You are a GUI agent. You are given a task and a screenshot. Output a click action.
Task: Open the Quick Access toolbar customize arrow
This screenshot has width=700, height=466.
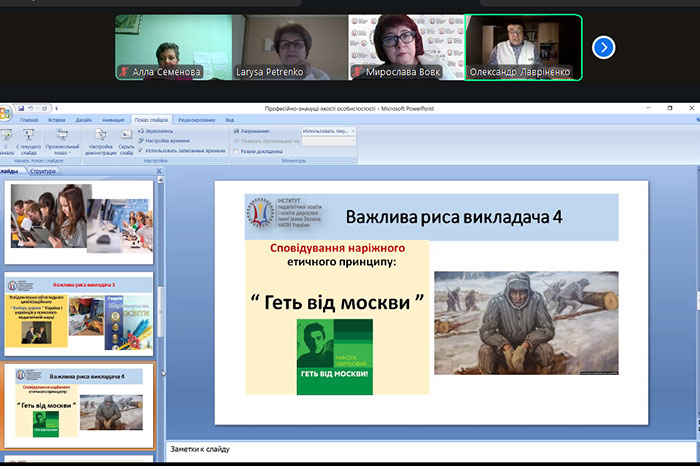coord(56,108)
